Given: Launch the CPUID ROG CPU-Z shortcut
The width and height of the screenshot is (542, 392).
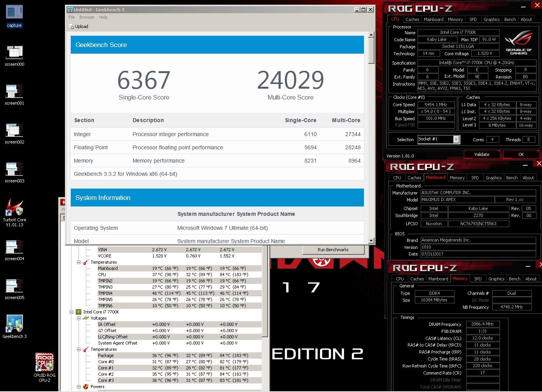Looking at the screenshot, I should pos(44,367).
